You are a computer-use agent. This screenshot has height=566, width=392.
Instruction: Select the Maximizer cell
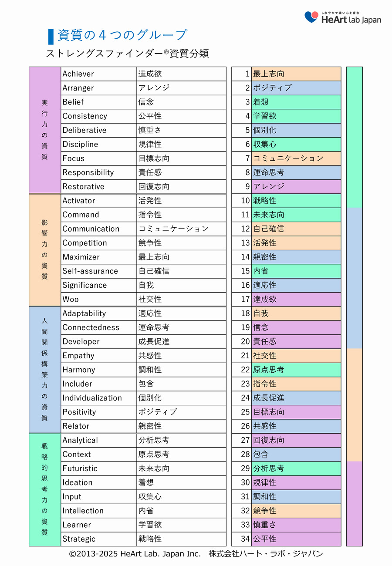tap(99, 257)
